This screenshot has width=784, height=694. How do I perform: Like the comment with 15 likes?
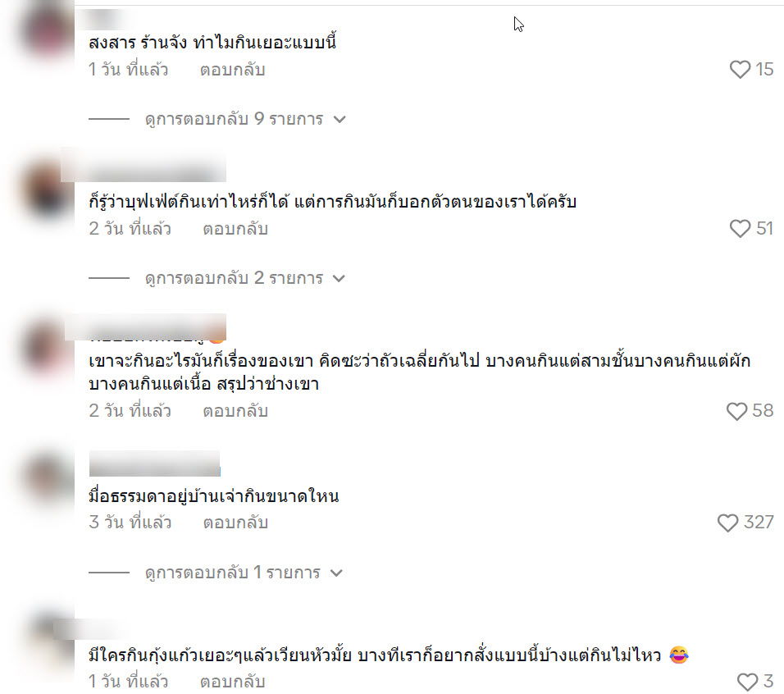[x=740, y=70]
